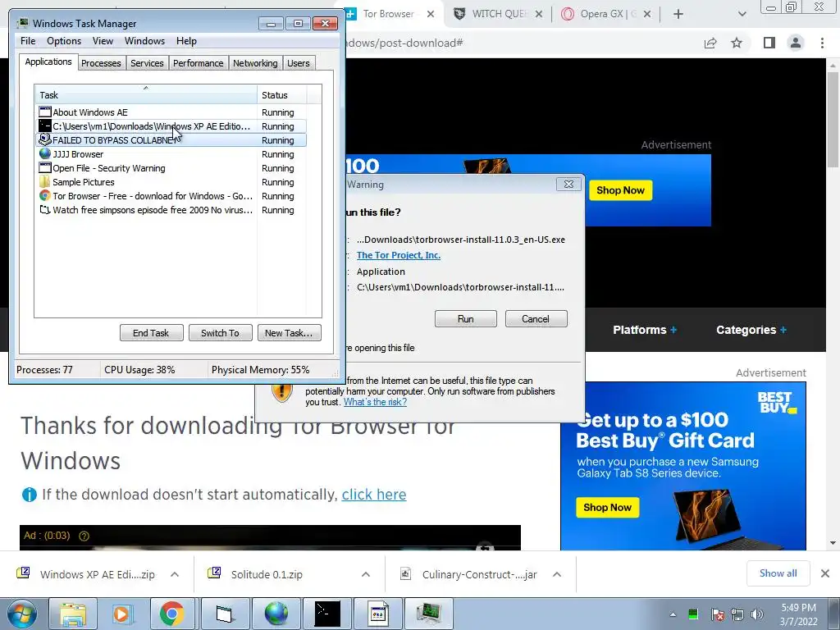Screen dimensions: 840x630
Task: Click Show all downloads
Action: click(x=778, y=573)
